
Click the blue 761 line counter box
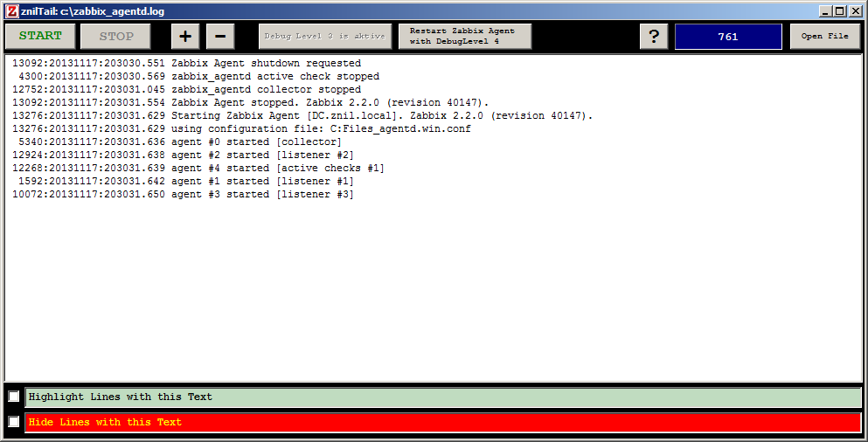pos(727,37)
